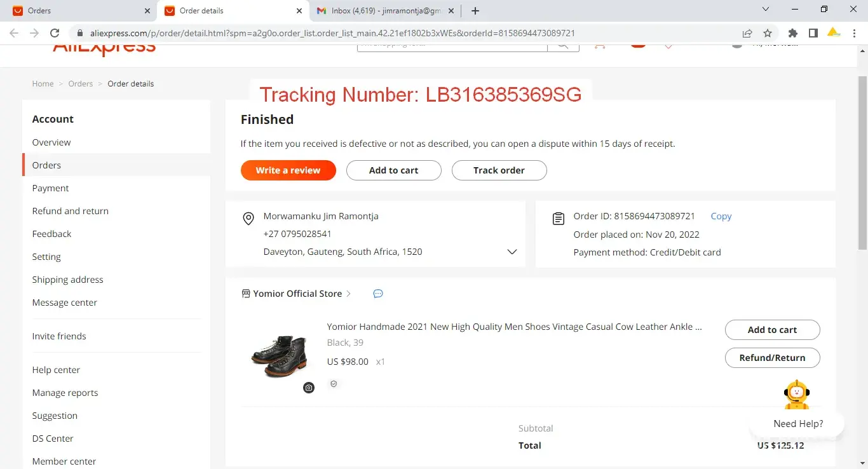Click the Track order button
868x469 pixels.
point(499,170)
